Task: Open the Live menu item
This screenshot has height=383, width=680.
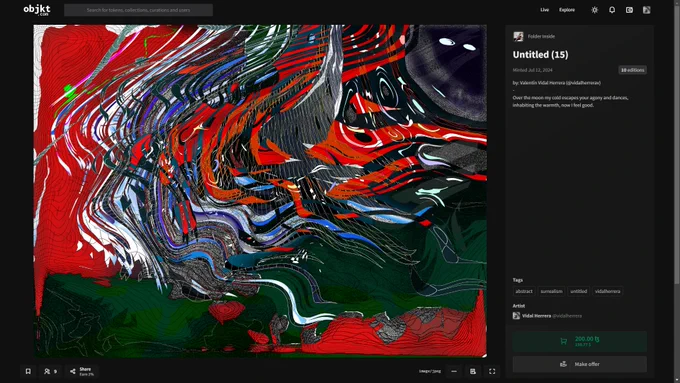Action: [544, 10]
